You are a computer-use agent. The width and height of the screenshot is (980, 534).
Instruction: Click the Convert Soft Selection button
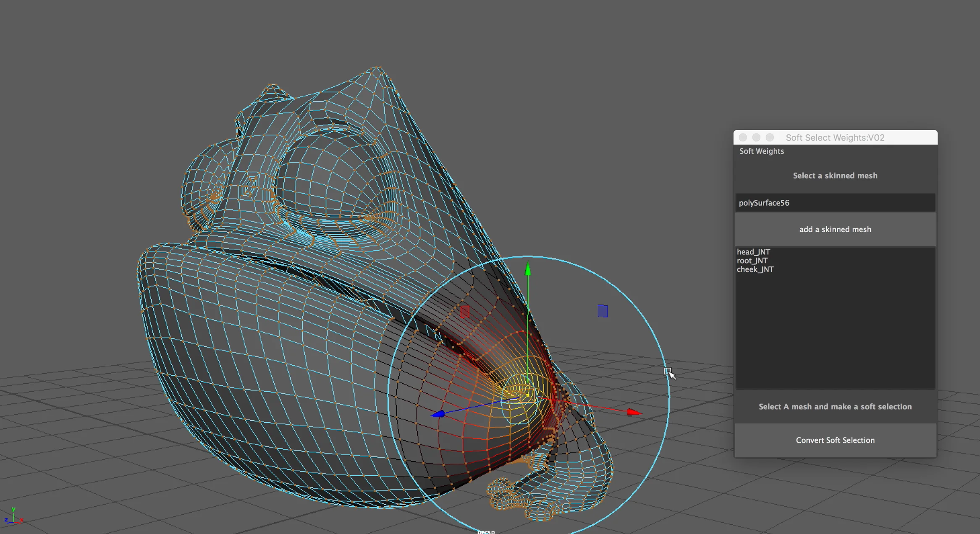(835, 440)
